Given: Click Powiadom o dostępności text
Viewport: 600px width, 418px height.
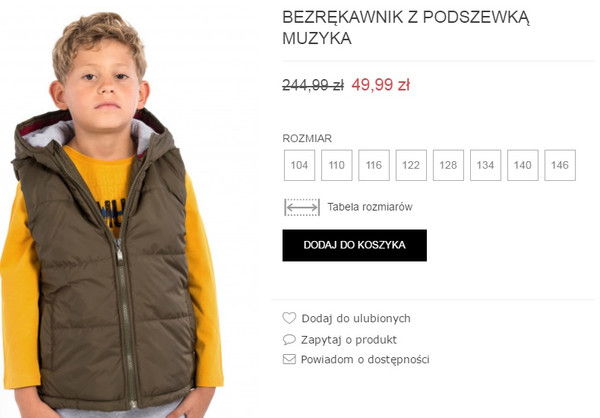Looking at the screenshot, I should pyautogui.click(x=365, y=359).
